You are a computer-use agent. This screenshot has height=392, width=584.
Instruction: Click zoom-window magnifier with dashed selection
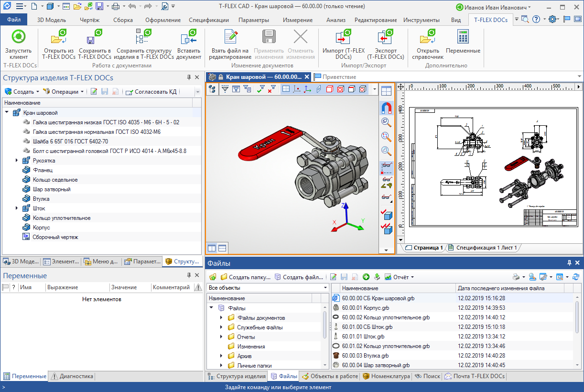click(386, 136)
